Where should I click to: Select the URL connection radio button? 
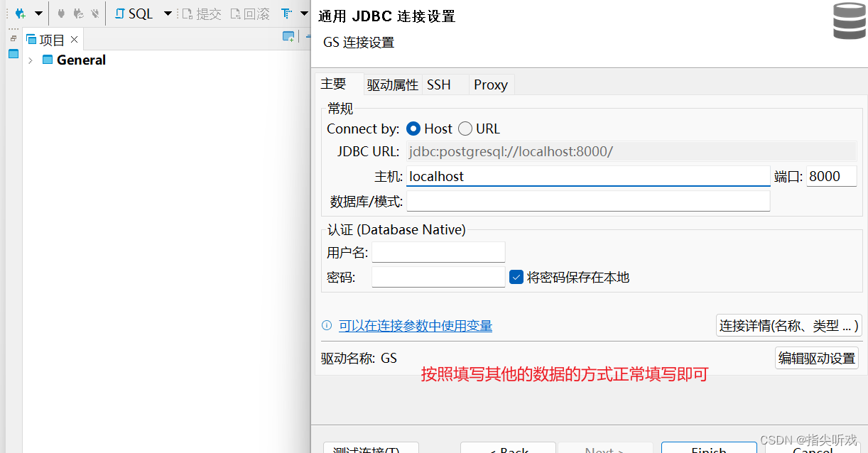click(x=465, y=129)
